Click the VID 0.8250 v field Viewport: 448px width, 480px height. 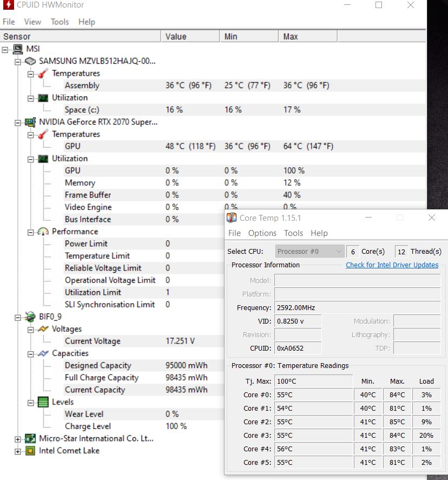(298, 321)
